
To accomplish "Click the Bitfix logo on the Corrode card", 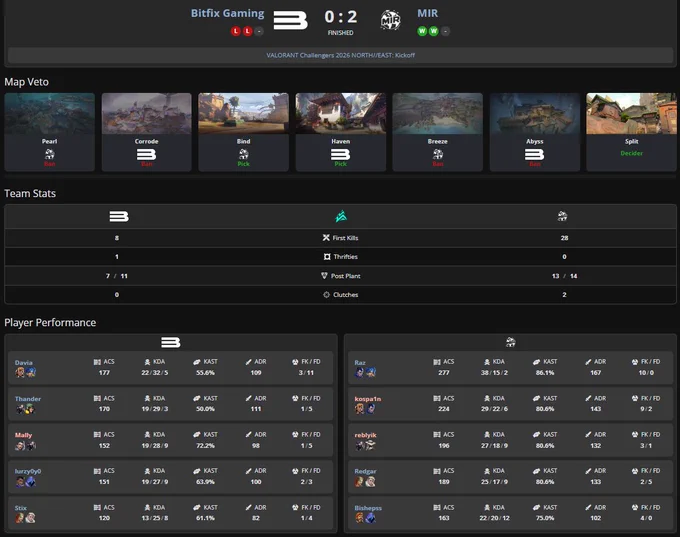I will tap(147, 154).
